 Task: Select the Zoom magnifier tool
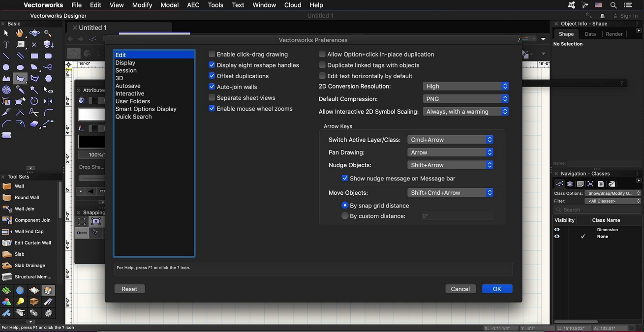(48, 33)
